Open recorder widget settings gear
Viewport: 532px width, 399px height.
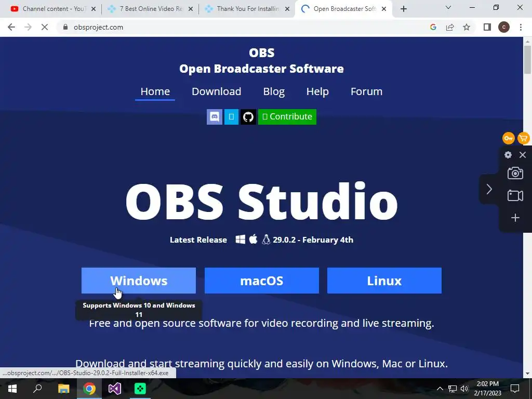(x=508, y=155)
